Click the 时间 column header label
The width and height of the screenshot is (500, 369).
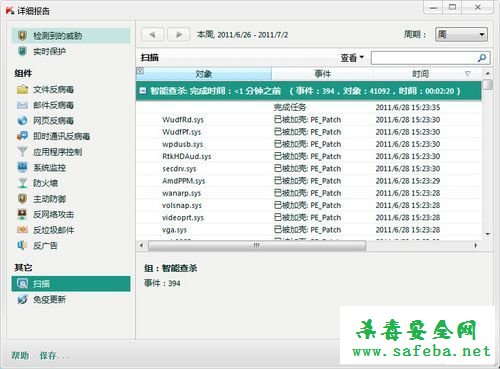(x=420, y=74)
